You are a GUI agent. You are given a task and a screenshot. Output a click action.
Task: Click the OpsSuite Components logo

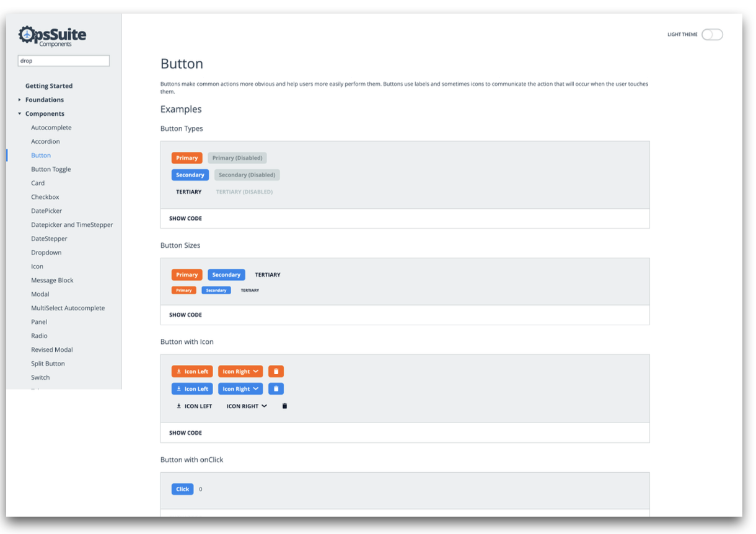(x=53, y=35)
